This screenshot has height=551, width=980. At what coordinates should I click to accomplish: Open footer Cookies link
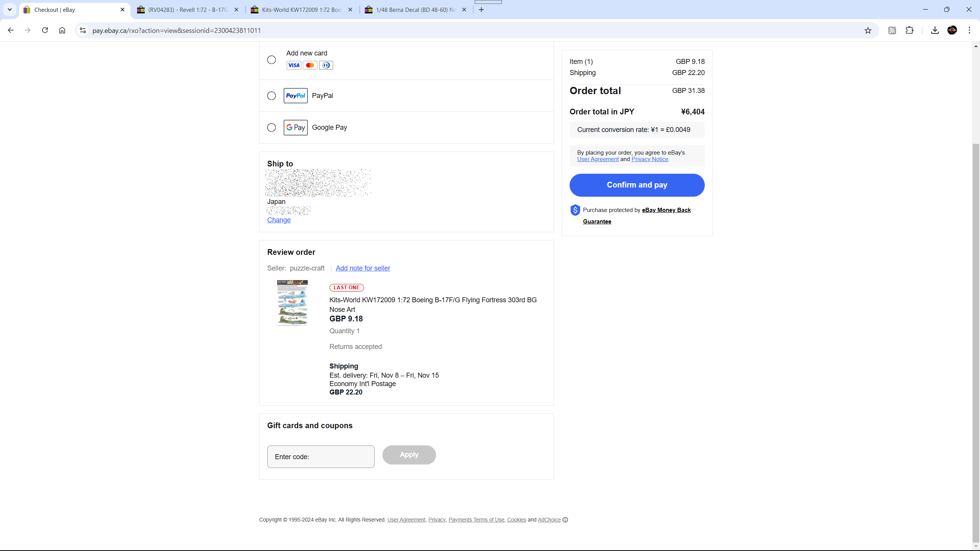516,520
